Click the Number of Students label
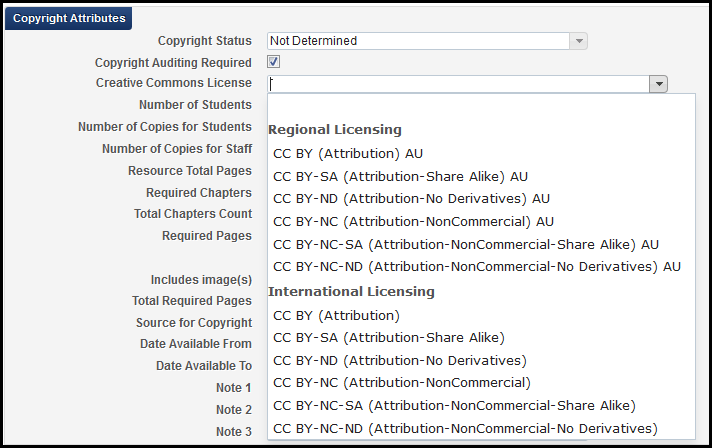The image size is (712, 448). [195, 104]
